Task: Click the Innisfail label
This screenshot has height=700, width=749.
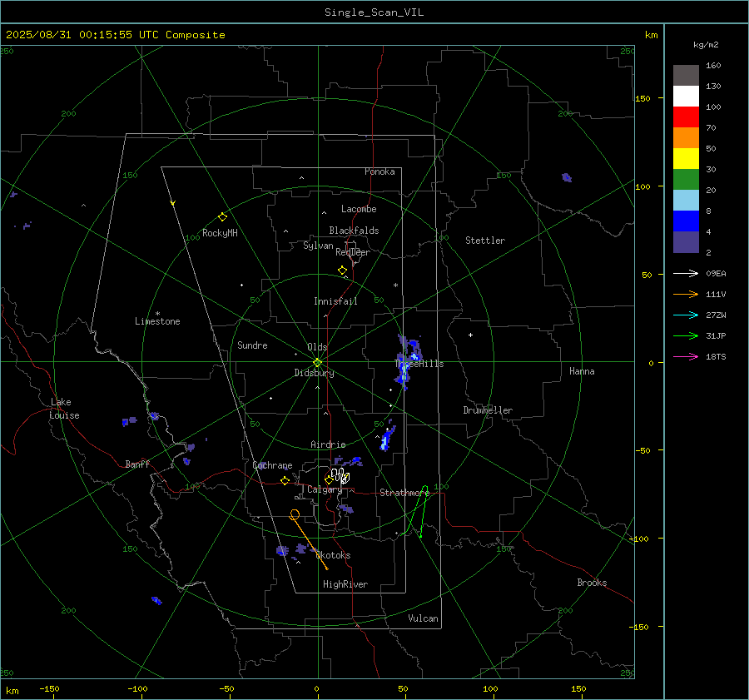Action: click(x=335, y=301)
